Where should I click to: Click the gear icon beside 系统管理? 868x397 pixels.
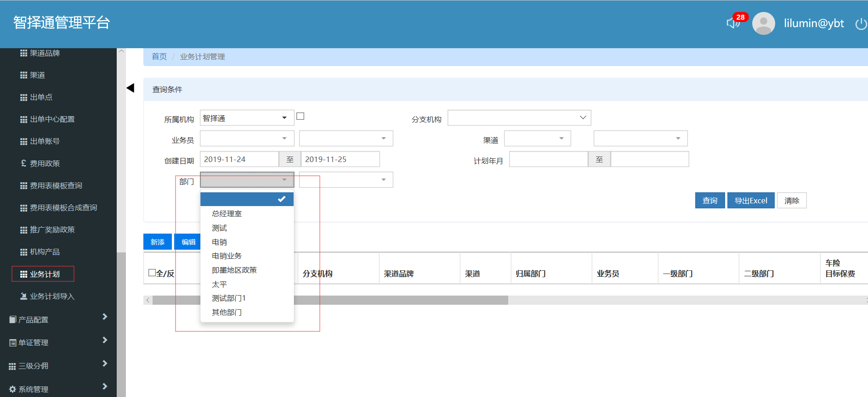[12, 389]
